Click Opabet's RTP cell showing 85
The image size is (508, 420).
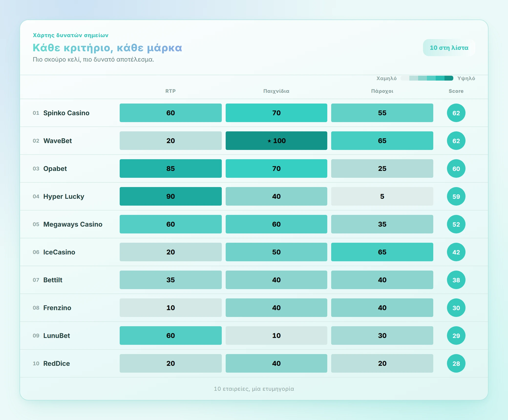[x=170, y=168]
